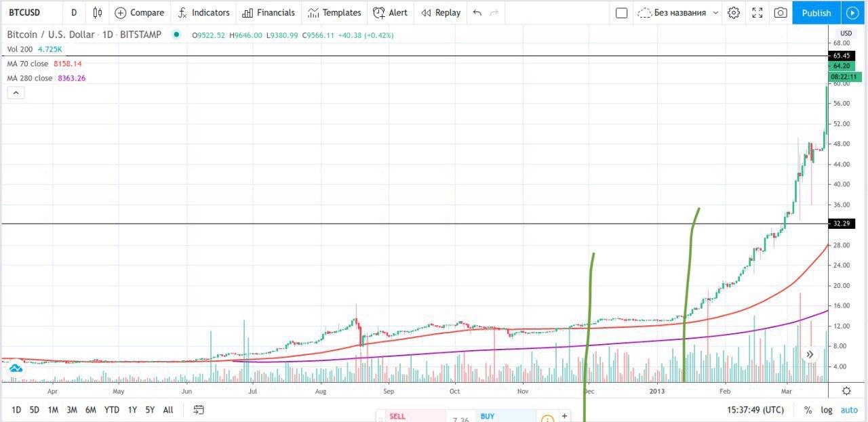868x422 pixels.
Task: Select the 6M date range
Action: click(x=91, y=410)
